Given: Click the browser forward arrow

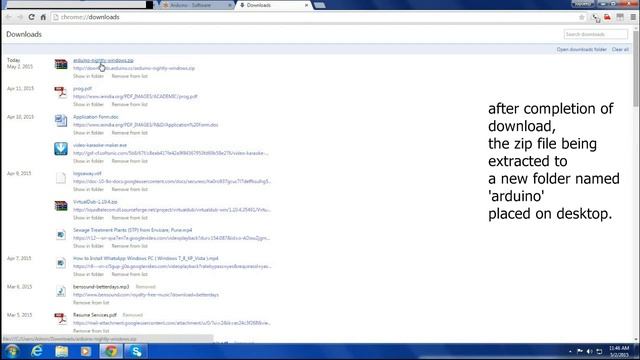Looking at the screenshot, I should click(x=20, y=17).
